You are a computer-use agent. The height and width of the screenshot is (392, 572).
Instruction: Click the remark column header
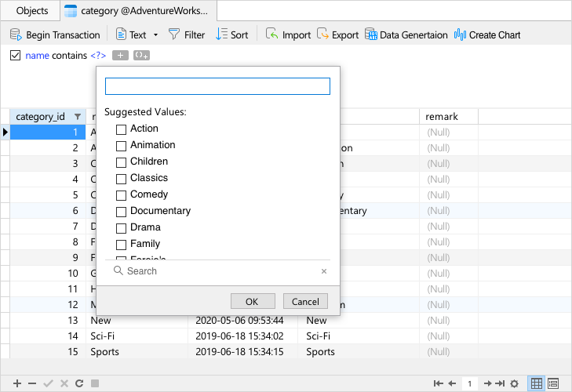click(449, 117)
